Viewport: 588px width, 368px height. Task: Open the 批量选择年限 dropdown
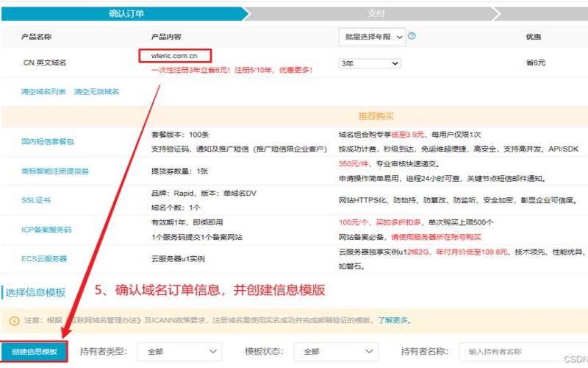click(372, 37)
